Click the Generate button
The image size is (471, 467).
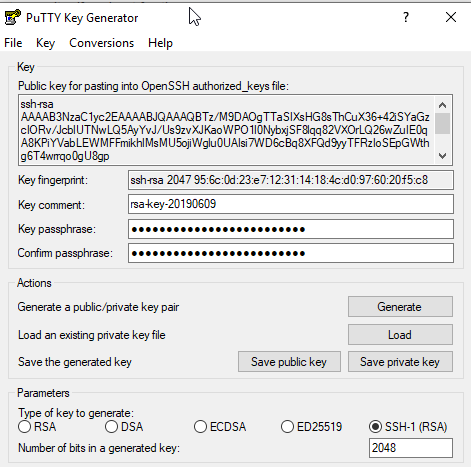[400, 307]
